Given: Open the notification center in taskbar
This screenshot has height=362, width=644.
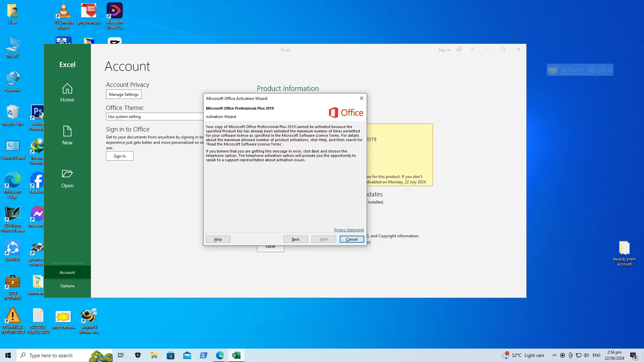Looking at the screenshot, I should tap(634, 355).
